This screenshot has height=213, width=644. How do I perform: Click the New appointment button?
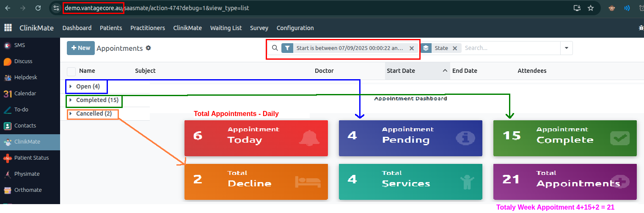80,48
